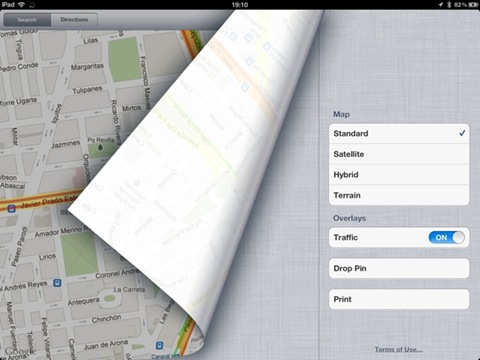Switch to the Search tab

tap(27, 20)
